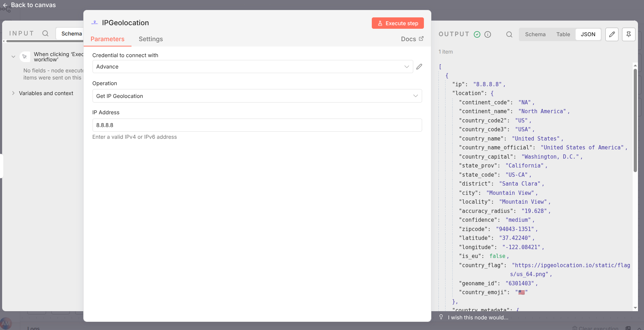Click the input panel search icon

tap(45, 33)
